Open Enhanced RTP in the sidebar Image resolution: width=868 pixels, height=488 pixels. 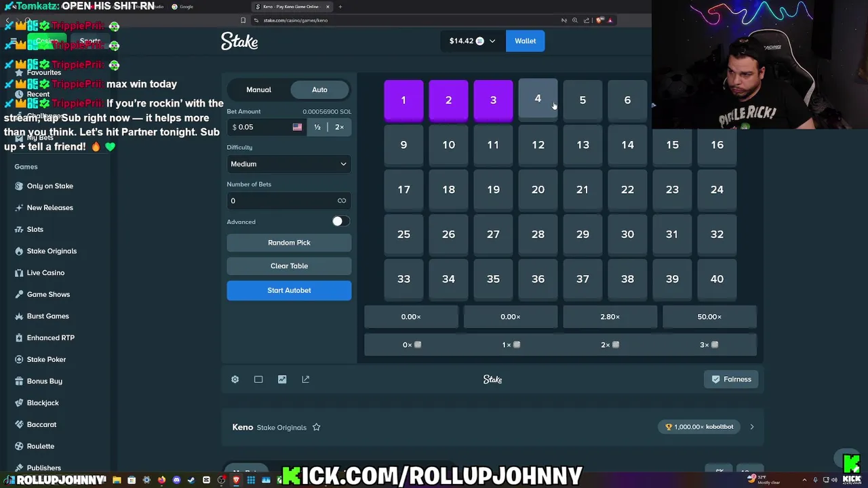point(50,338)
